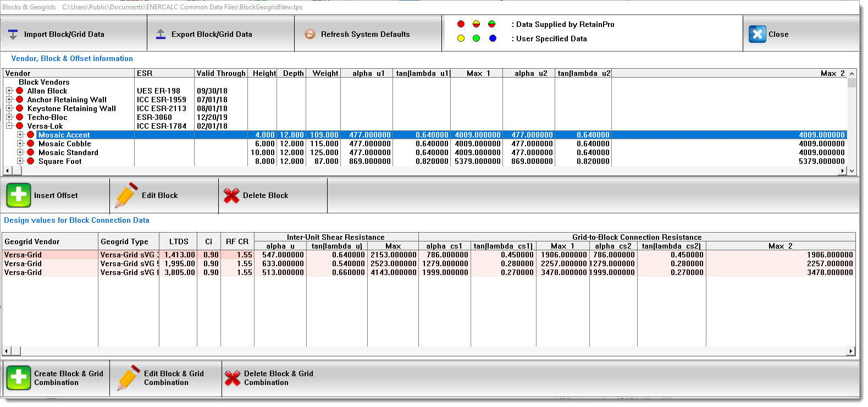Screen dimensions: 868x407
Task: Click geogrid table horizontal scrollbar right arrow
Action: (x=851, y=351)
